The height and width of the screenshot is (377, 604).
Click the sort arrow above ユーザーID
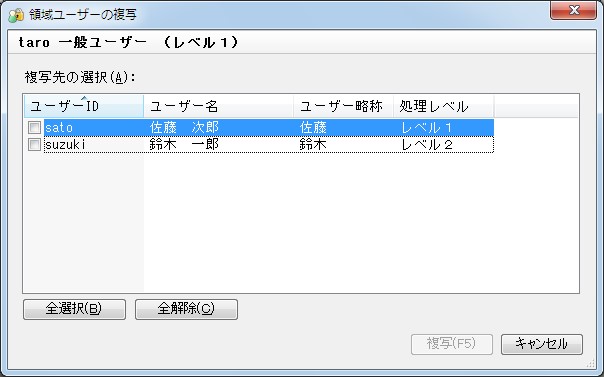pos(84,97)
